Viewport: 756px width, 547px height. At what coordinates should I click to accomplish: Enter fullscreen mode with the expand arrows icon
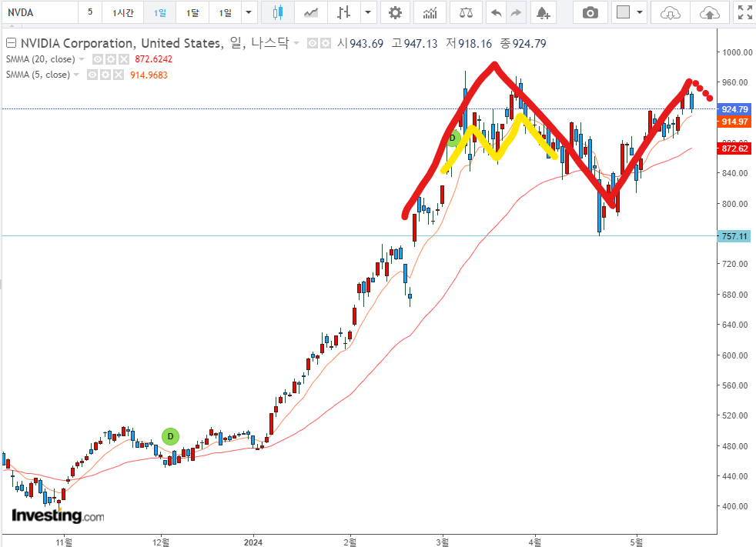(745, 12)
